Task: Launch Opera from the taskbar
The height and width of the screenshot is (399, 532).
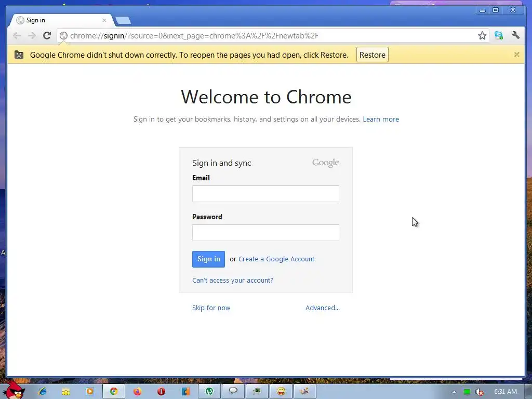Action: [x=161, y=392]
